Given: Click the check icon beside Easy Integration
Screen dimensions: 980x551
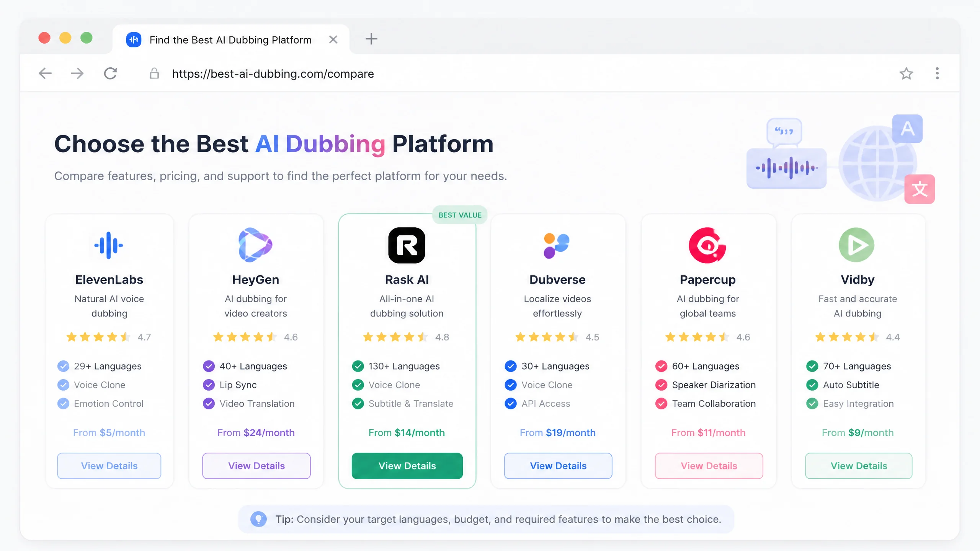Looking at the screenshot, I should click(812, 403).
